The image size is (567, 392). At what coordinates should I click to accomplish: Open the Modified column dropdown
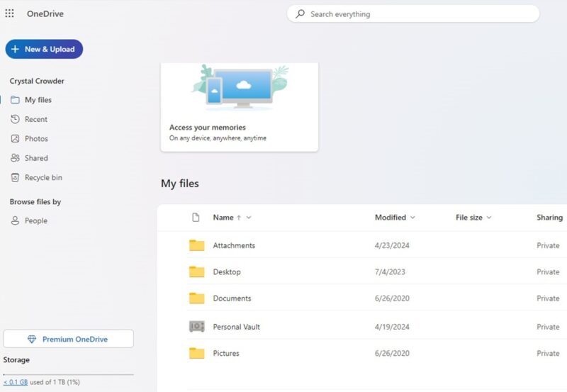pos(412,218)
